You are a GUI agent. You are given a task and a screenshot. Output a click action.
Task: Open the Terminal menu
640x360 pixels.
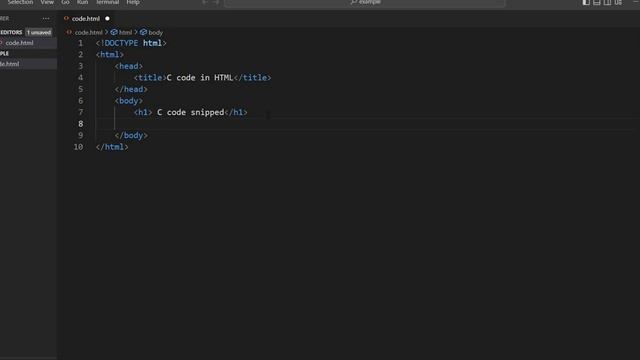107,2
